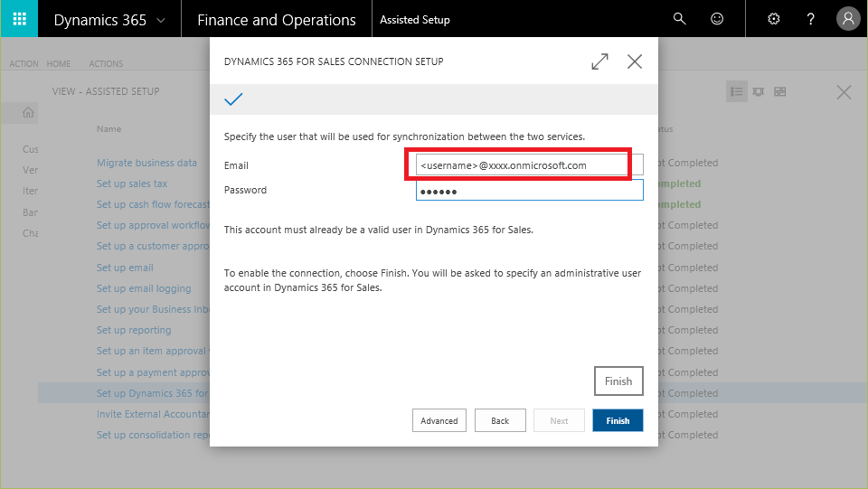Click the Finance and Operations header

coord(277,20)
